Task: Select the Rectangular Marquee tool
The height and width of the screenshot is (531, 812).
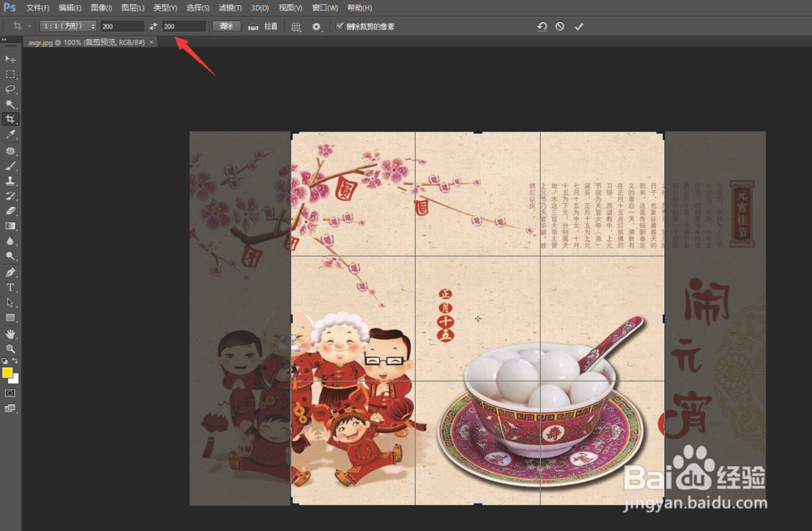Action: (10, 74)
